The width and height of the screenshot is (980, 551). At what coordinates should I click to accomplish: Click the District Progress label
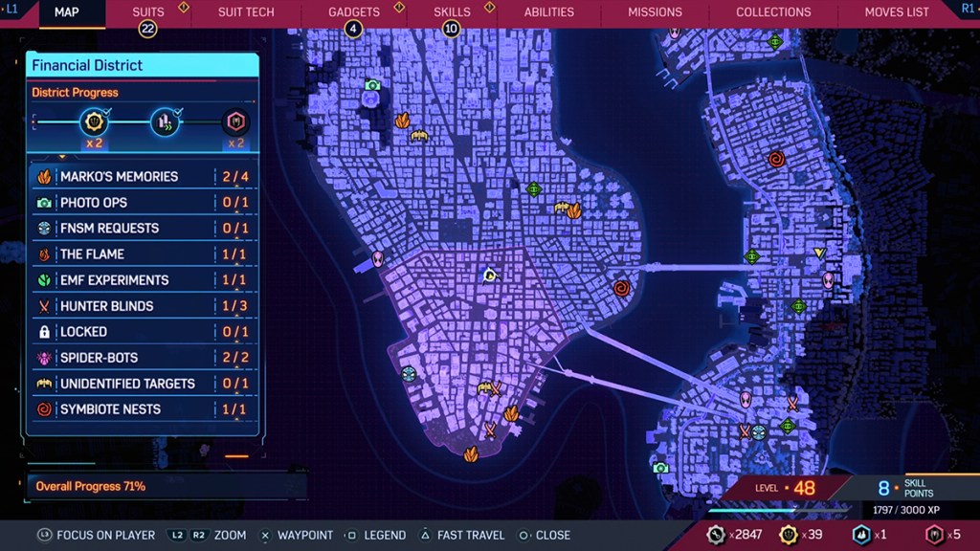75,93
